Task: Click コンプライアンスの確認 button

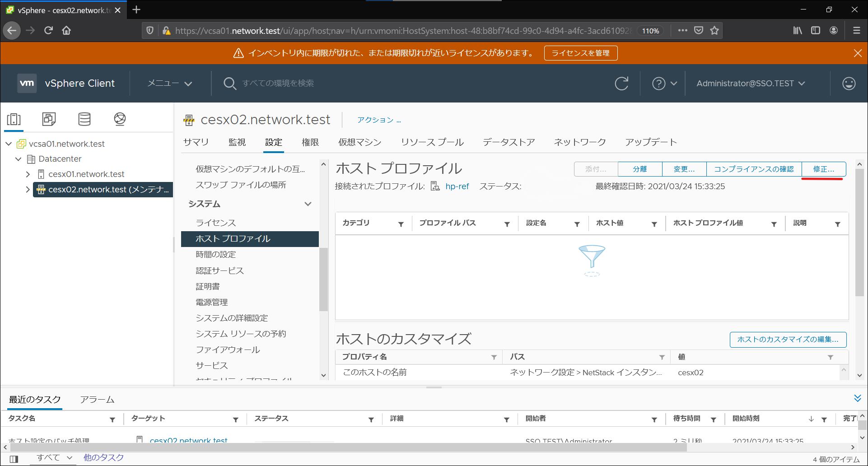Action: tap(754, 169)
